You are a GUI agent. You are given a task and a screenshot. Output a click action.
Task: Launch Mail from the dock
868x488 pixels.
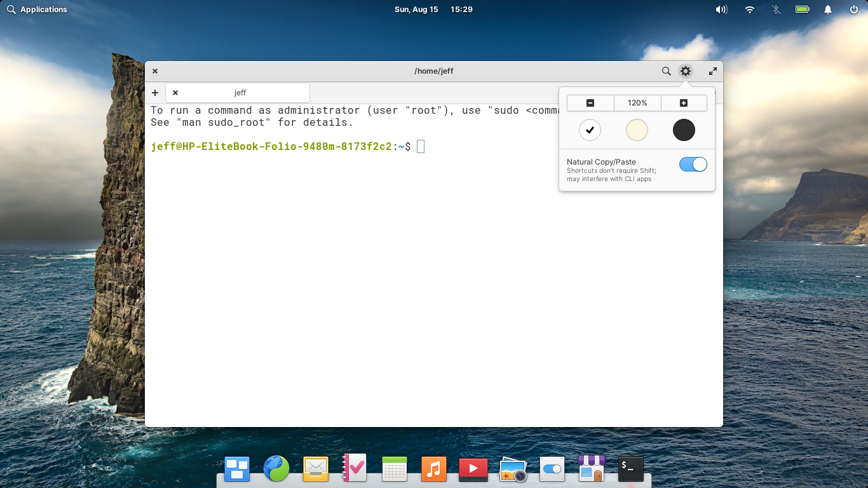point(316,469)
